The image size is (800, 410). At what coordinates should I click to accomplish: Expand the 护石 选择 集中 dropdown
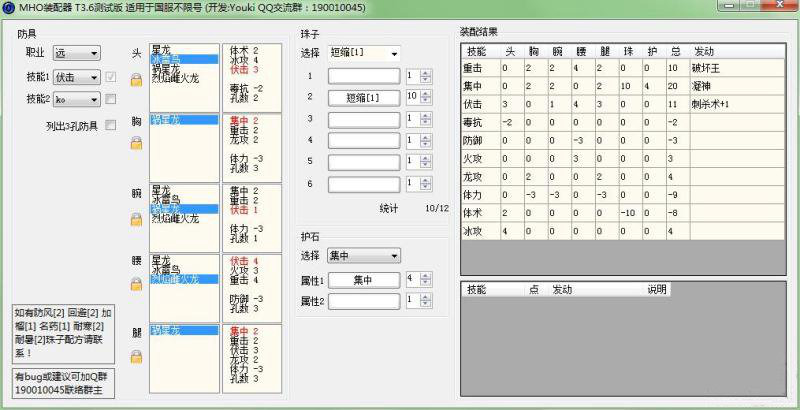364,256
